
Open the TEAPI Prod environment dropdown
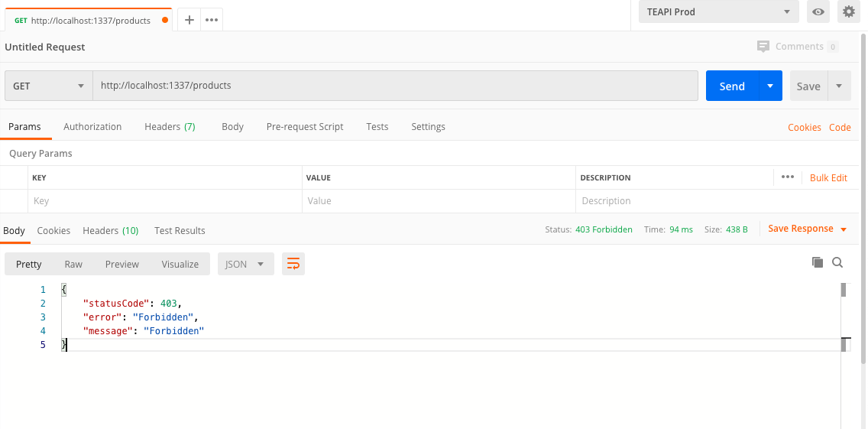718,11
